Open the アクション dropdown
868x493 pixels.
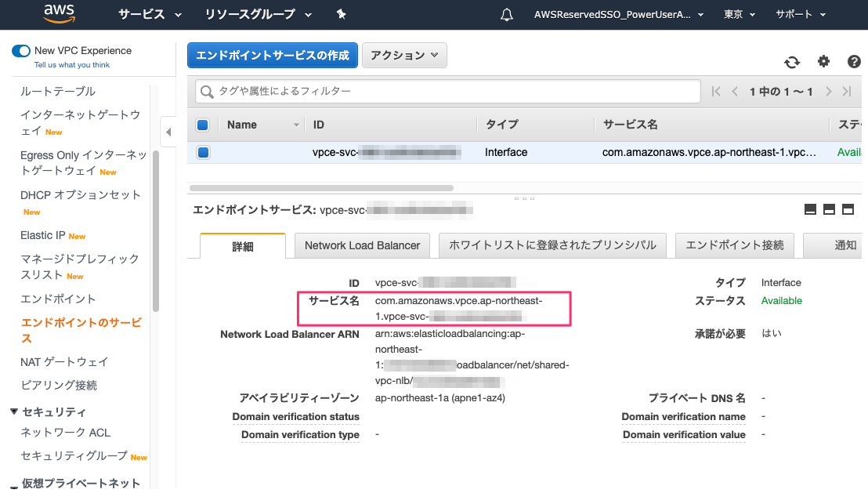click(404, 56)
